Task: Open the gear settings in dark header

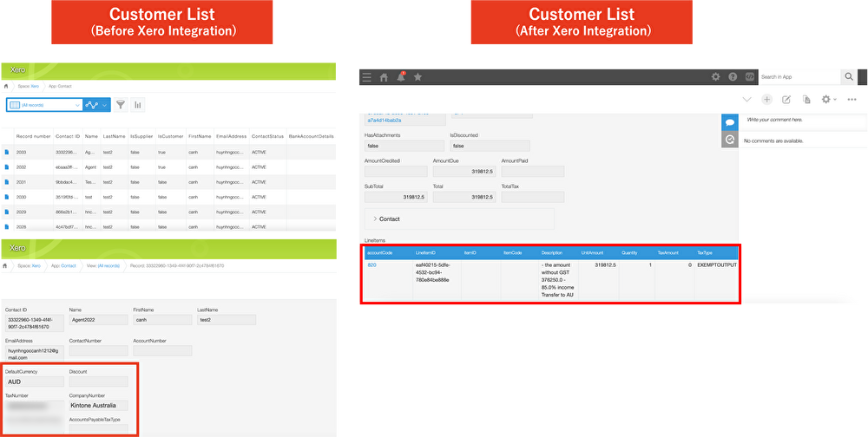Action: coord(715,77)
